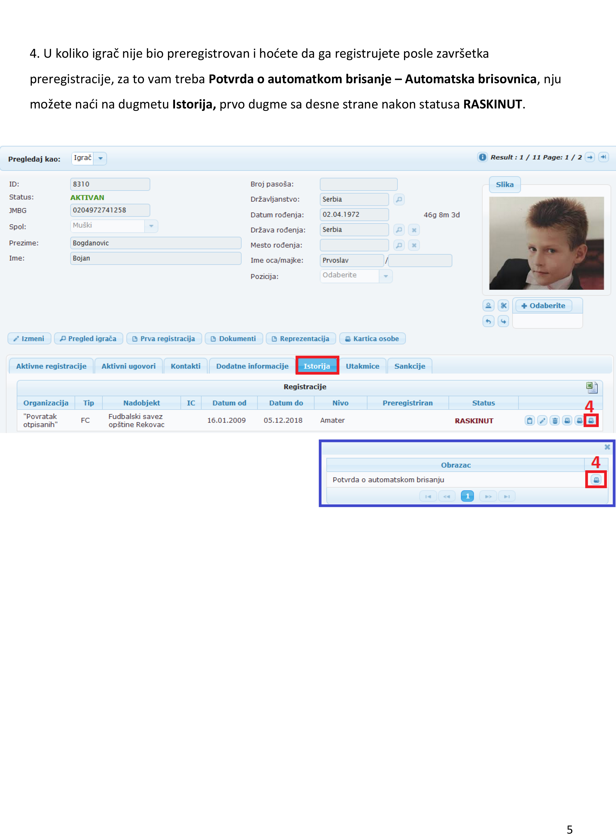Click the trash delete icon in RASKINUT row
Image resolution: width=616 pixels, height=840 pixels.
point(554,421)
